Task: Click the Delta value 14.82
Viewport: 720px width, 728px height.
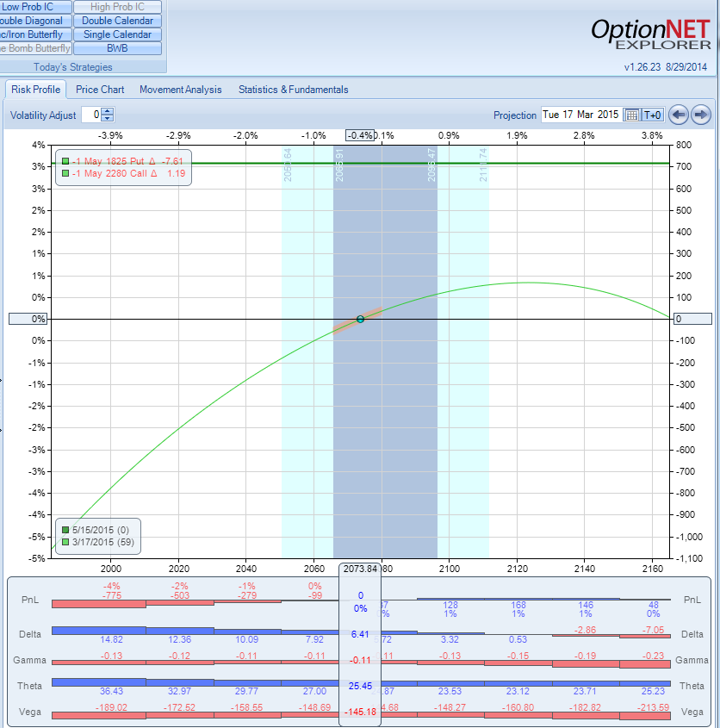Action: (111, 639)
